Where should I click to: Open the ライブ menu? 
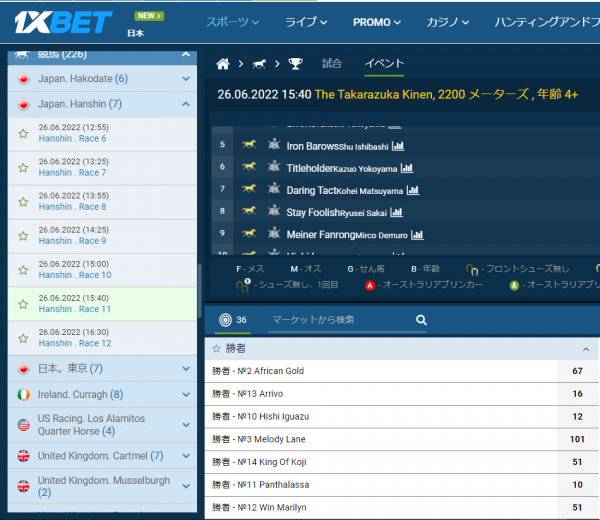coord(306,22)
